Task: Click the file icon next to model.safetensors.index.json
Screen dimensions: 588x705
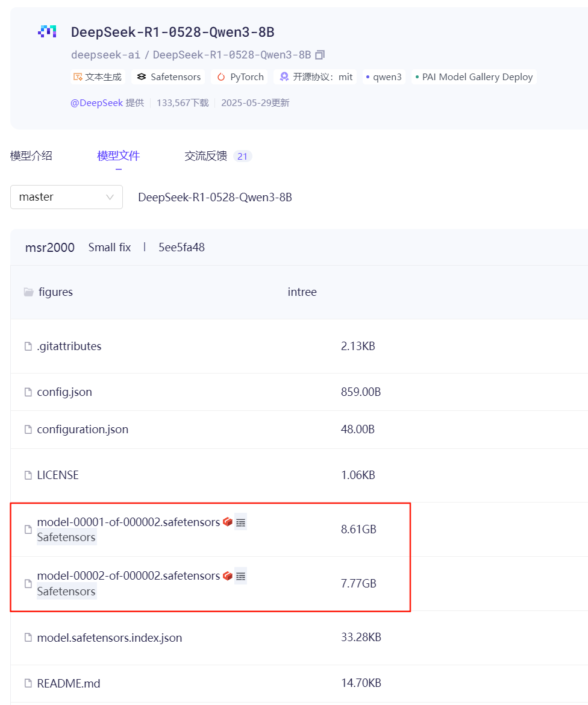Action: click(x=28, y=638)
